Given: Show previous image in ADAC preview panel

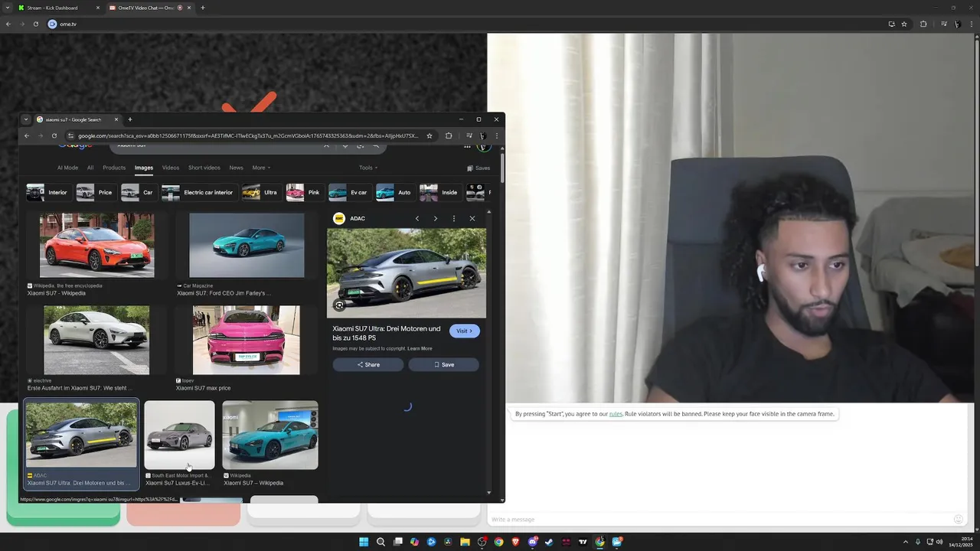Looking at the screenshot, I should [417, 219].
